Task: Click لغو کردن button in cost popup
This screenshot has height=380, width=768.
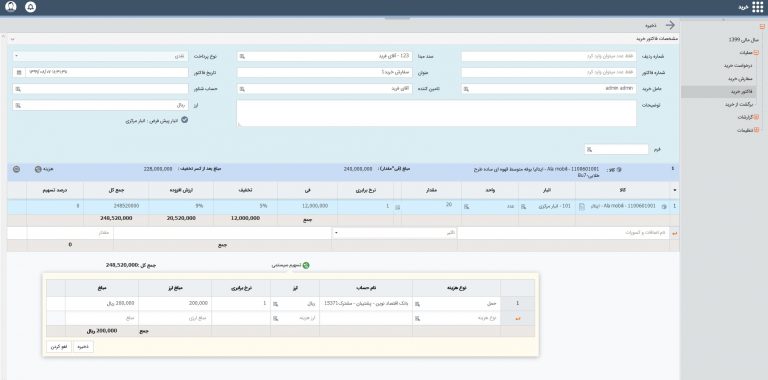Action: 59,346
